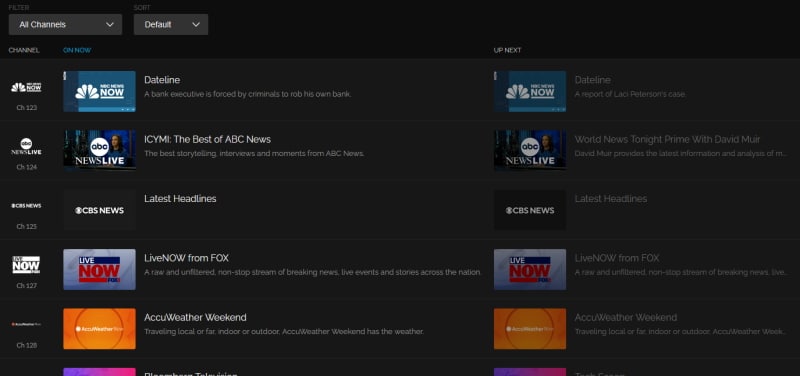Open the All Channels filter dropdown
The width and height of the screenshot is (800, 376).
pyautogui.click(x=65, y=24)
